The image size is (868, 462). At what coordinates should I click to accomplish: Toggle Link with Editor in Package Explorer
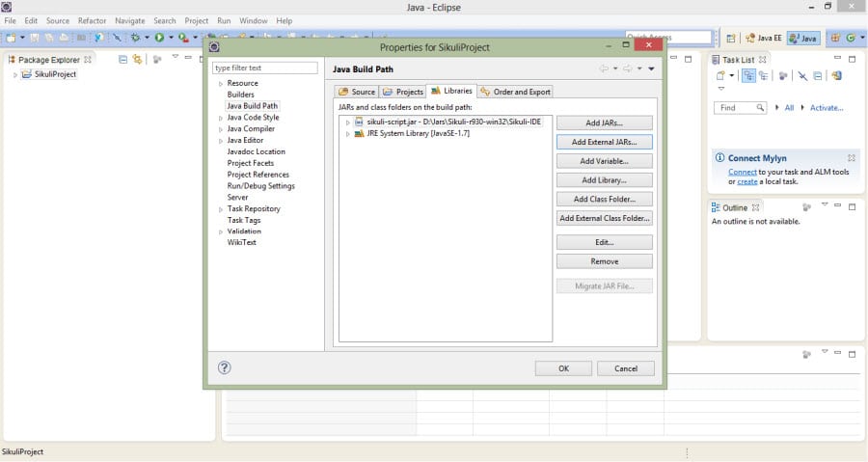pos(137,59)
